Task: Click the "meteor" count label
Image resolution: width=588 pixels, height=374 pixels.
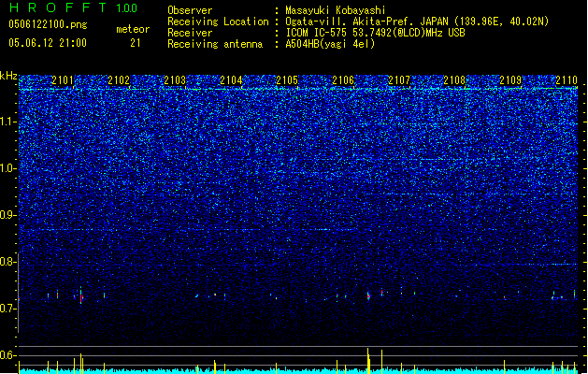Action: 133,29
